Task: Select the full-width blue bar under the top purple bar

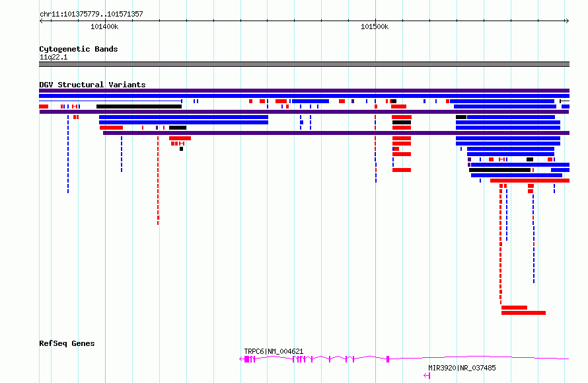Action: (304, 96)
